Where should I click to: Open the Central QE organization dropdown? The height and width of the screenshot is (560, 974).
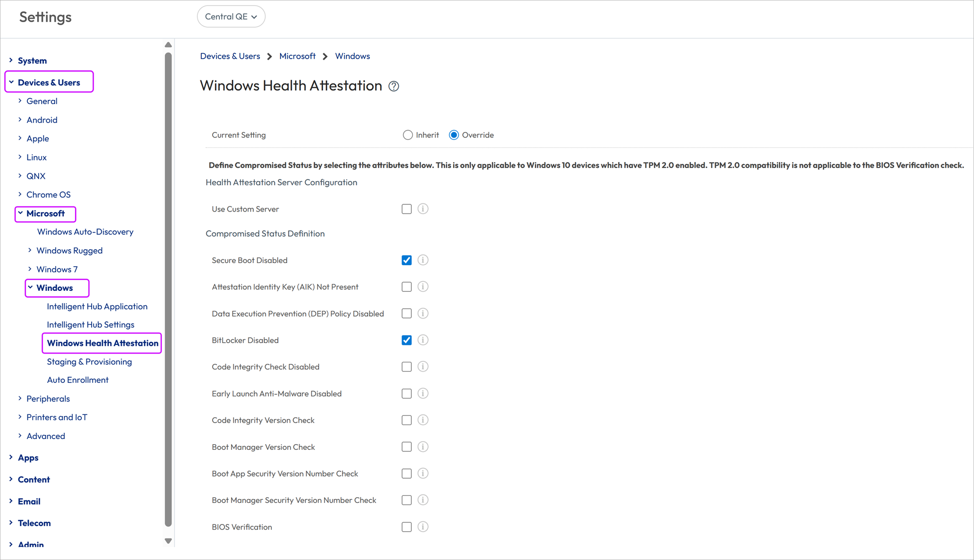(x=231, y=16)
